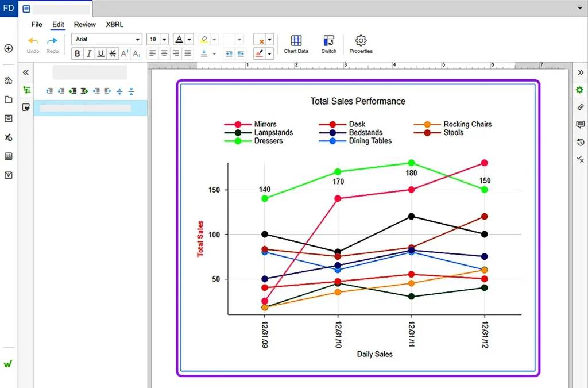Viewport: 588px width, 388px height.
Task: Show the outline tree view panel
Action: [26, 90]
